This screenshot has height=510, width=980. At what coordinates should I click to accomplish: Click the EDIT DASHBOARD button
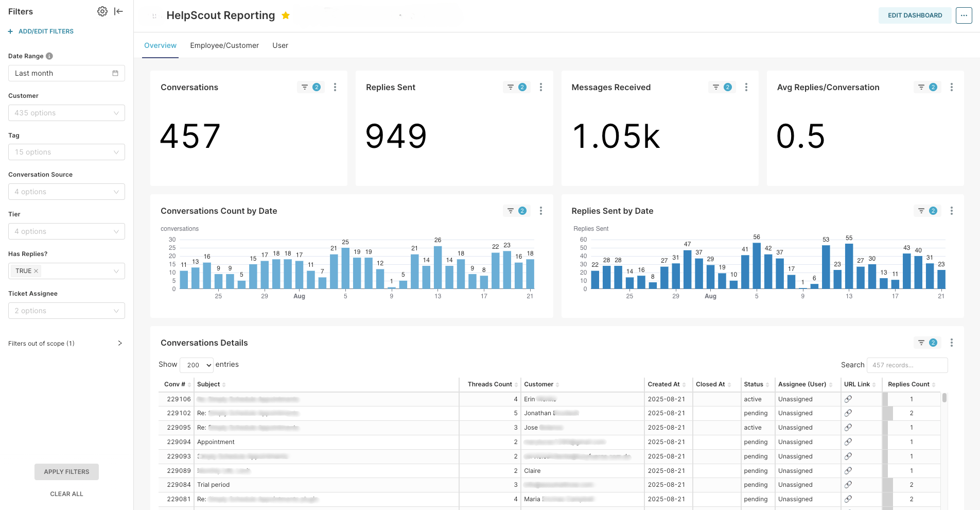coord(915,15)
